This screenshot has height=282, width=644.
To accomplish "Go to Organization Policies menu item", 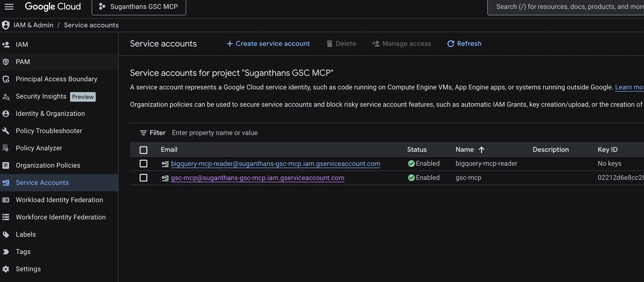I will pos(48,165).
